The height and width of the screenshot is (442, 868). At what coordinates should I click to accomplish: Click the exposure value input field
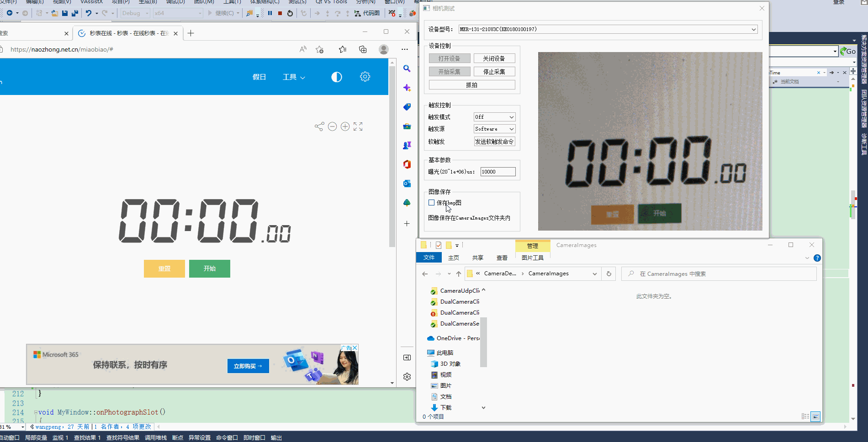[x=498, y=172]
